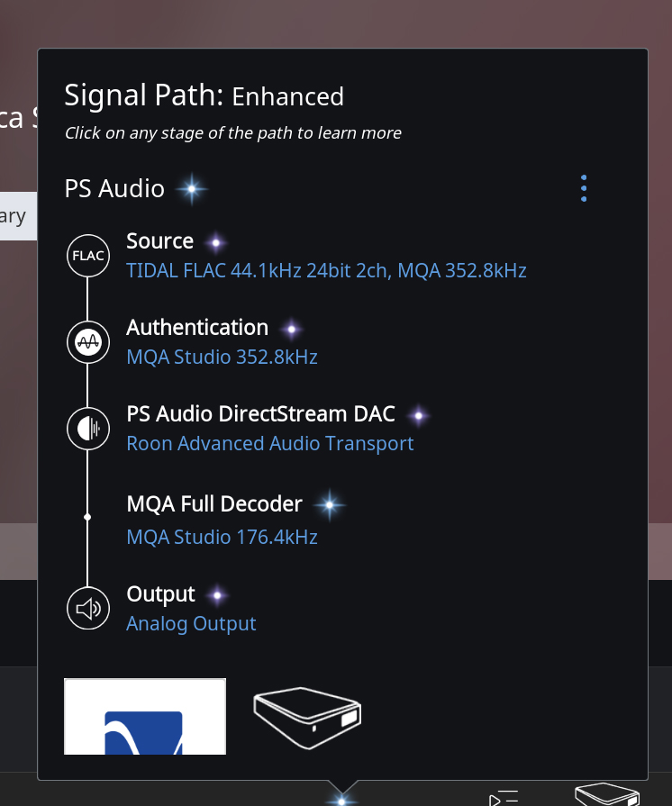Click the star beside PS Audio zone name
This screenshot has width=672, height=806.
click(x=191, y=189)
